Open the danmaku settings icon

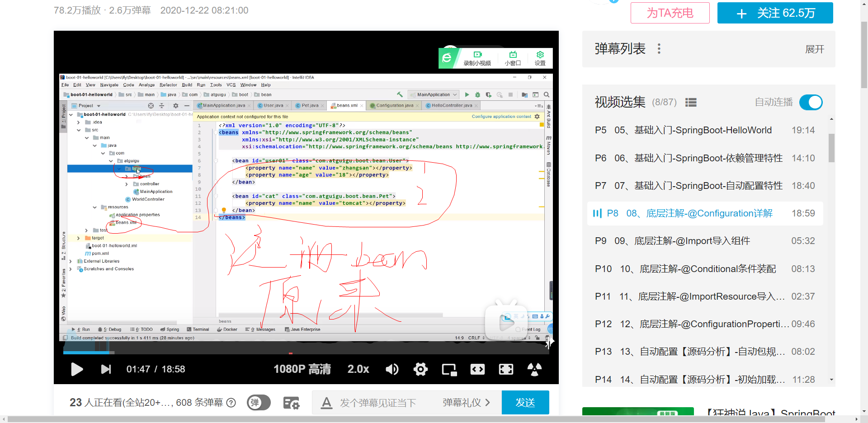point(292,403)
